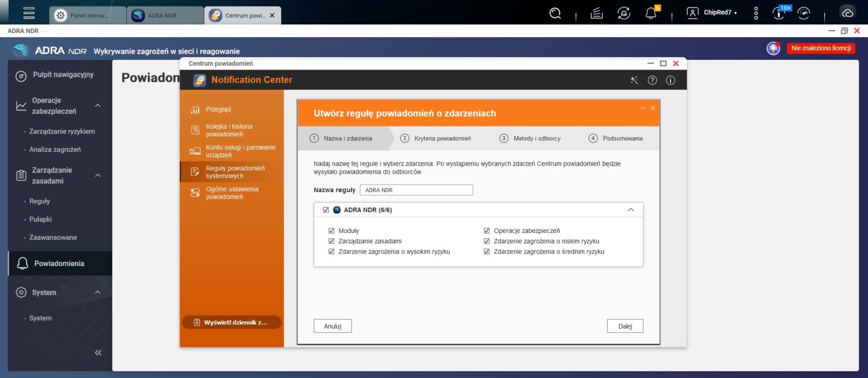Open the background tasks icon in top bar
Image resolution: width=868 pixels, height=378 pixels.
pos(597,13)
